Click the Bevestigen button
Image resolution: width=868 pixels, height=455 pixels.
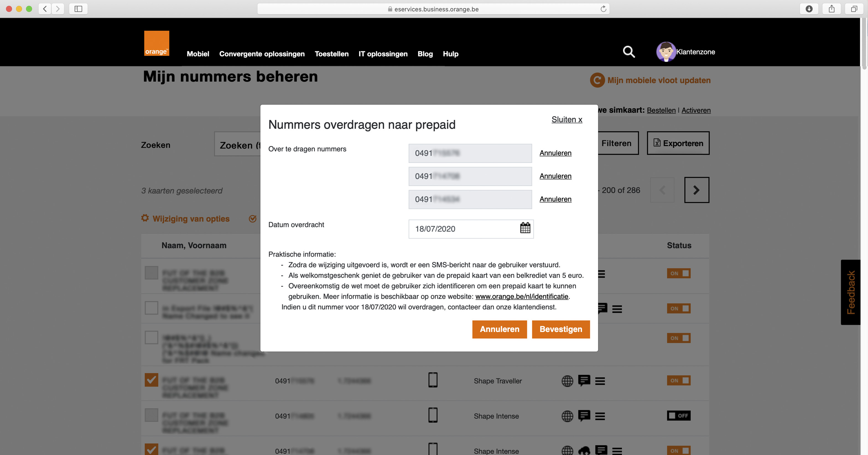560,329
